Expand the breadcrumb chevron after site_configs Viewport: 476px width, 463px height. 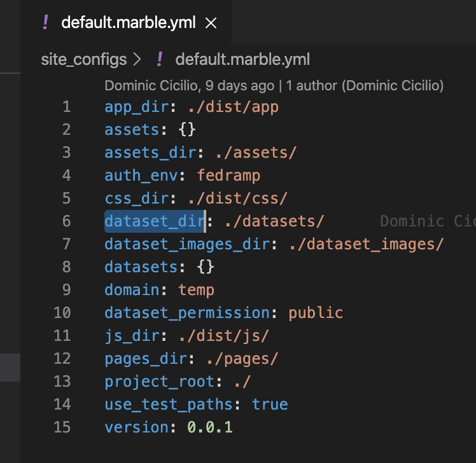(137, 59)
